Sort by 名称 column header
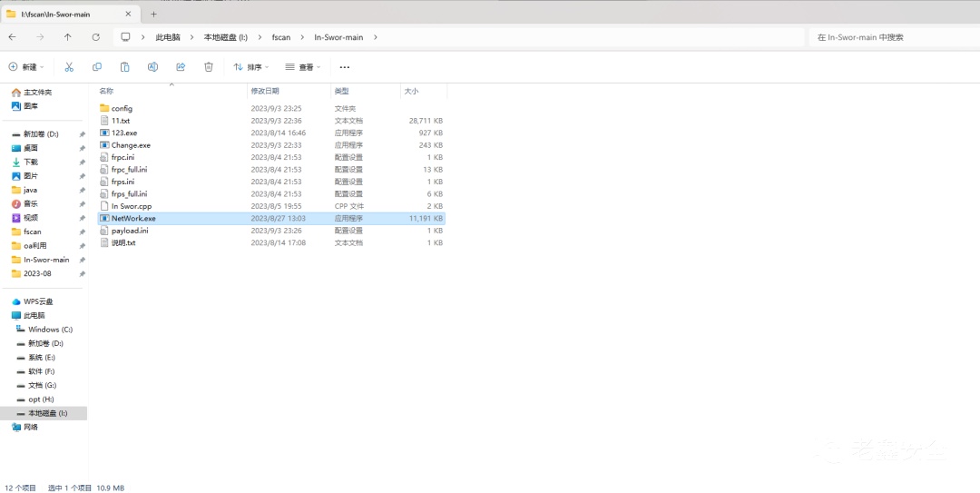 click(106, 92)
